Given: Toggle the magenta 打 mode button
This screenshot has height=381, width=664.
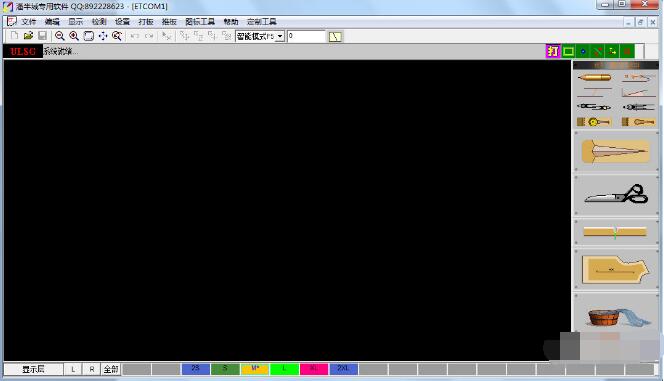Looking at the screenshot, I should click(x=553, y=51).
